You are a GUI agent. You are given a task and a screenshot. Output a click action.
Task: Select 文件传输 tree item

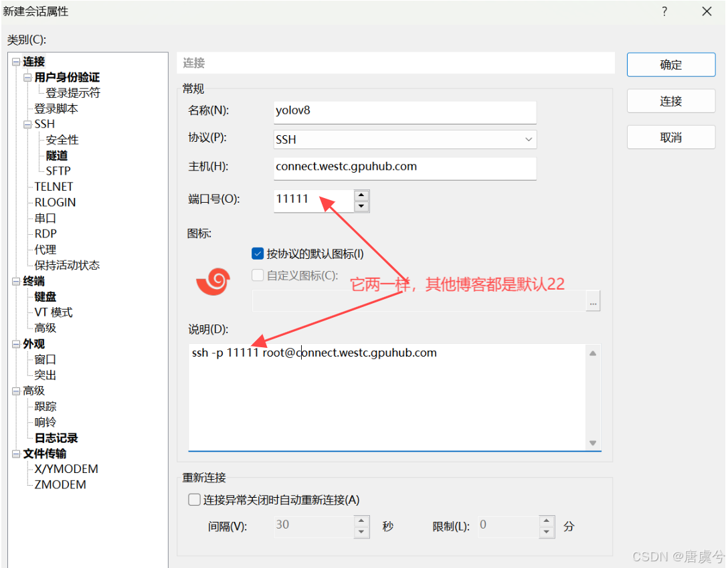coord(45,454)
